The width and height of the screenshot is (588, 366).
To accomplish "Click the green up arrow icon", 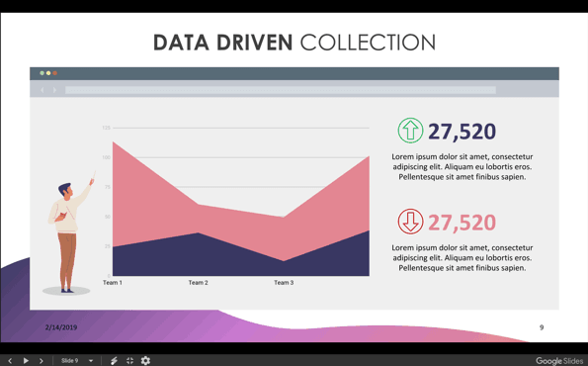I will pos(410,131).
